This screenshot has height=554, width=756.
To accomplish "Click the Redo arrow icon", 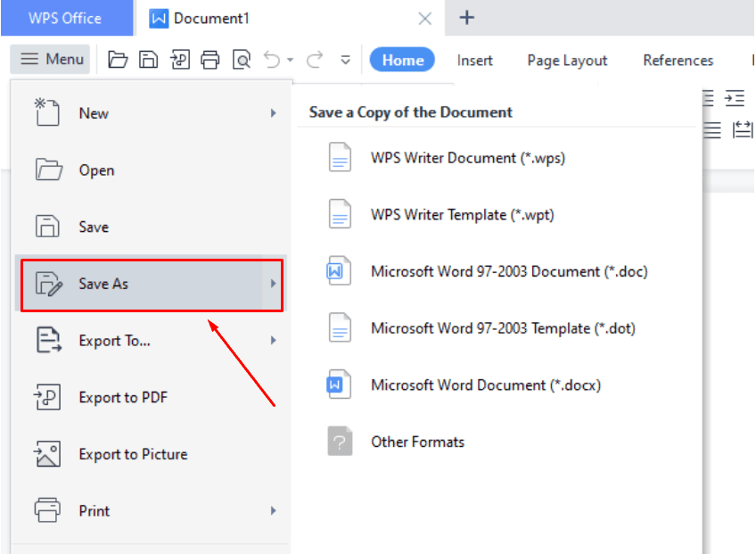I will [315, 60].
